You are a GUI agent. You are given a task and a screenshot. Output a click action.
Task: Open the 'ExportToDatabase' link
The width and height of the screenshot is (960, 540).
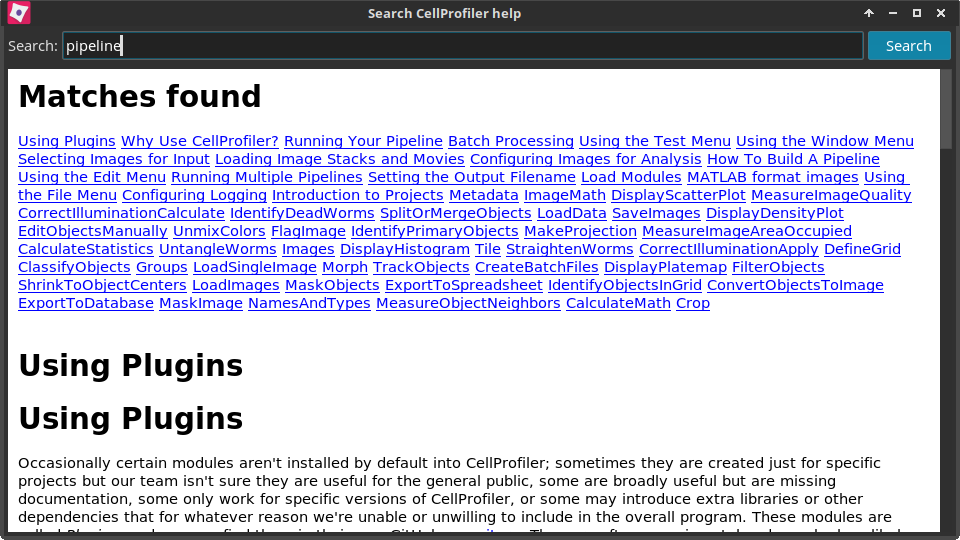[x=86, y=304]
